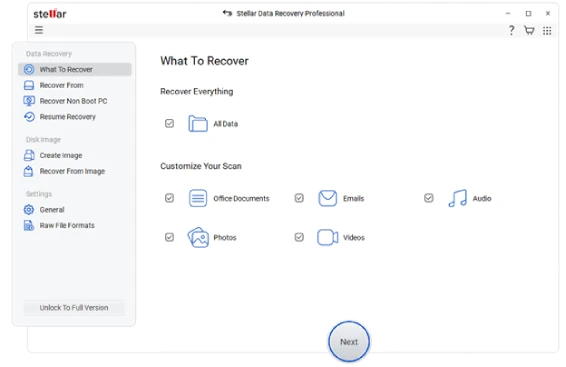Toggle the Audio checkbox
The height and width of the screenshot is (367, 566).
(x=428, y=198)
